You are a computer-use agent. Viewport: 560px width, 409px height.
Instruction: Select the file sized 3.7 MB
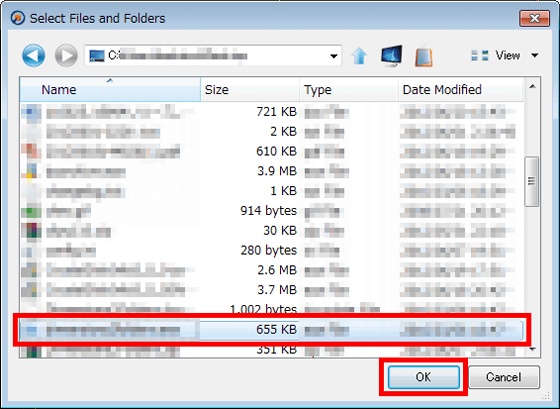click(271, 290)
